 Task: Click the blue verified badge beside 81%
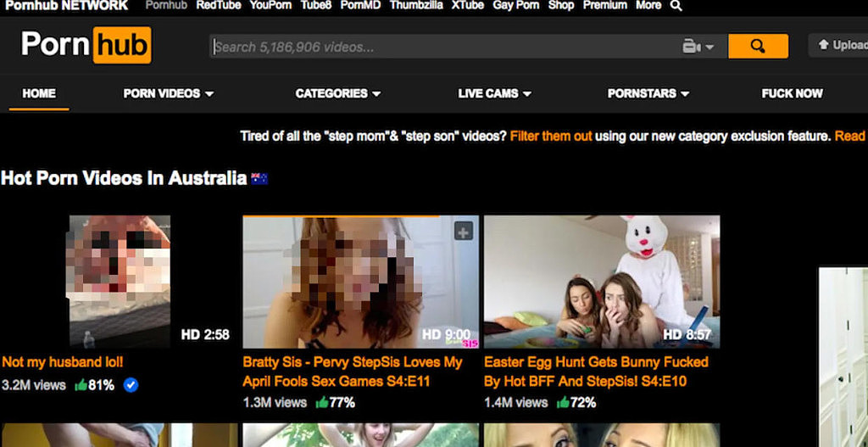pyautogui.click(x=131, y=385)
